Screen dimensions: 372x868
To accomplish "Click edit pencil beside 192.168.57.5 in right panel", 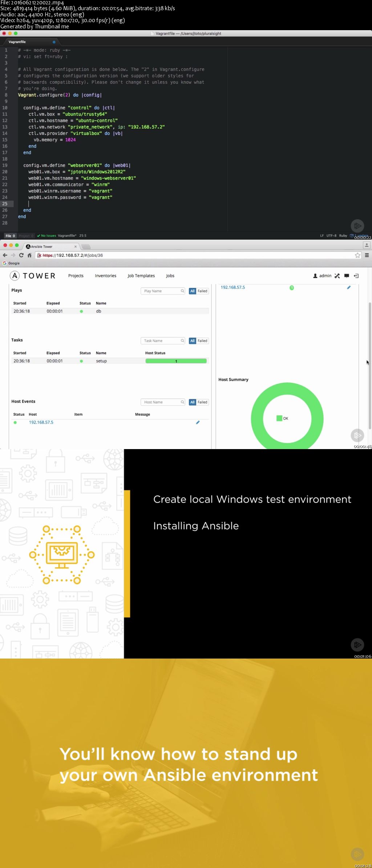I will pyautogui.click(x=349, y=288).
